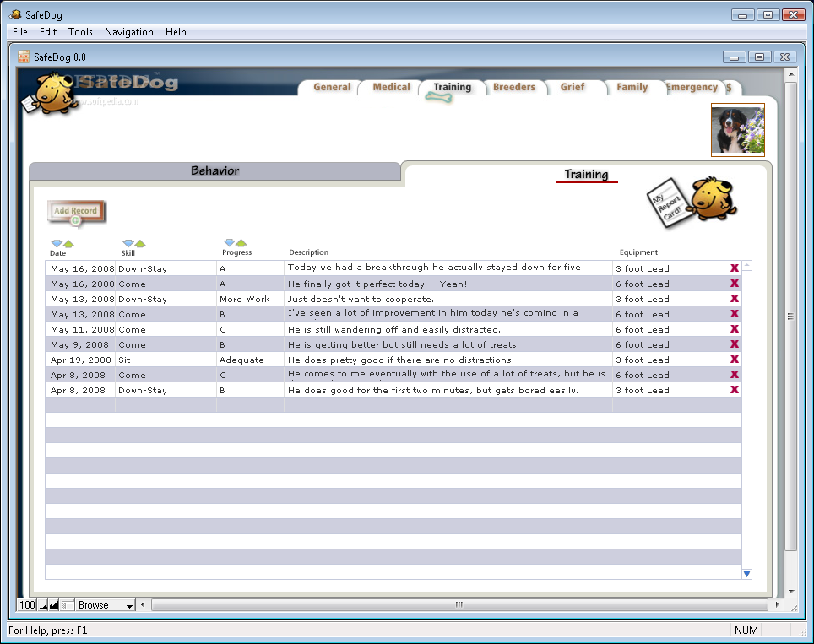Viewport: 814px width, 644px height.
Task: Open the My Report Card dog icon
Action: point(692,201)
